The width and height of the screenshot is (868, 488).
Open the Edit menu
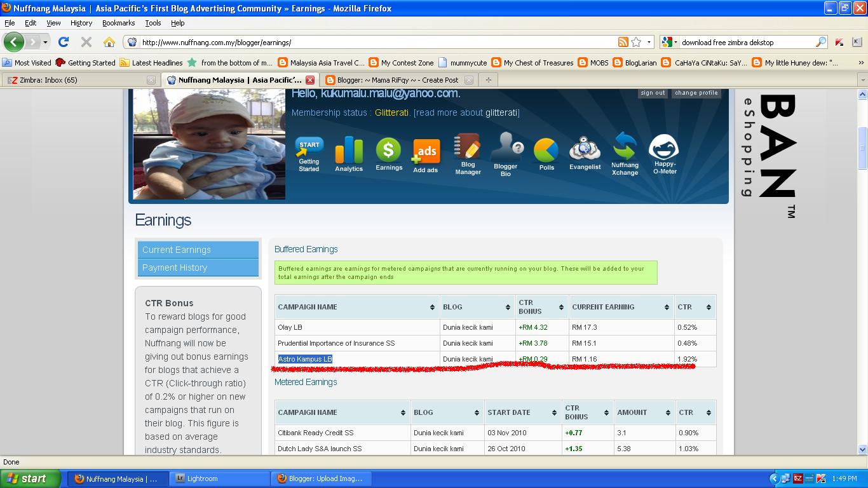[31, 23]
